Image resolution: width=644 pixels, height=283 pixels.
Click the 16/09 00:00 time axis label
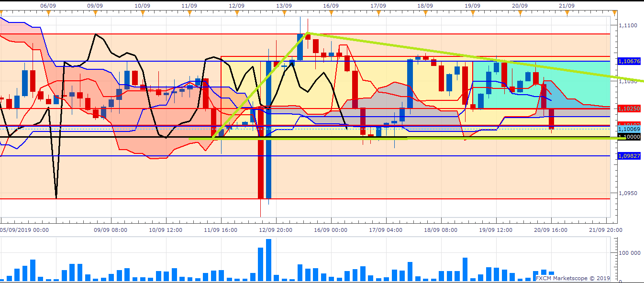tap(331, 229)
